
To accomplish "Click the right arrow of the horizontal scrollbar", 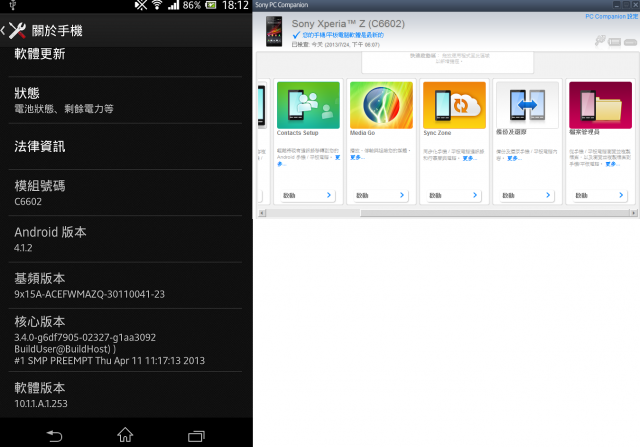I will coord(633,213).
